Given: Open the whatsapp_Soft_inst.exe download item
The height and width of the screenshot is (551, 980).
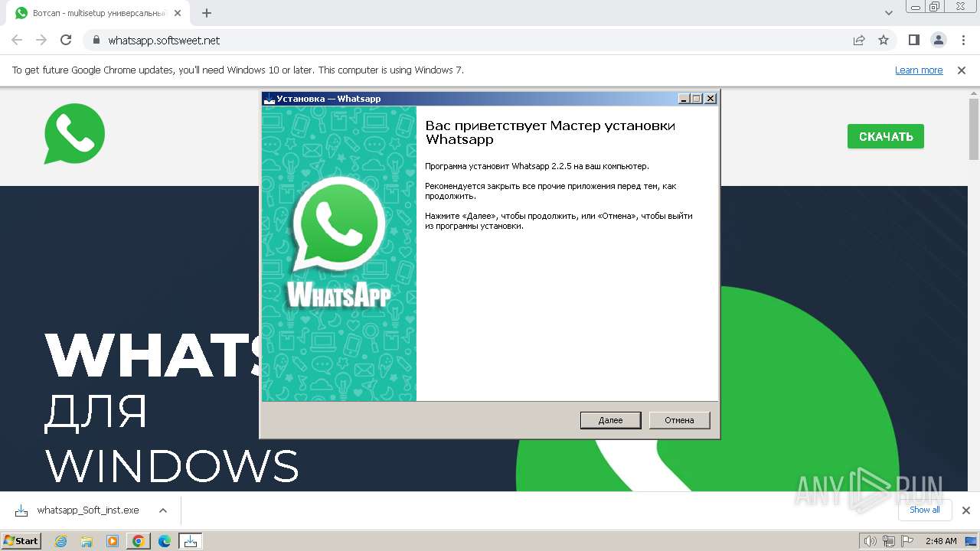Looking at the screenshot, I should (88, 510).
